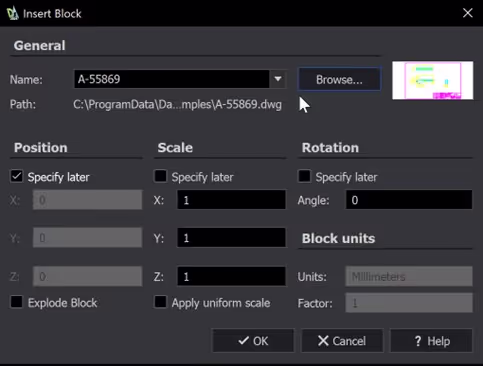This screenshot has height=366, width=483.
Task: Click the block units Factor field
Action: coord(409,303)
